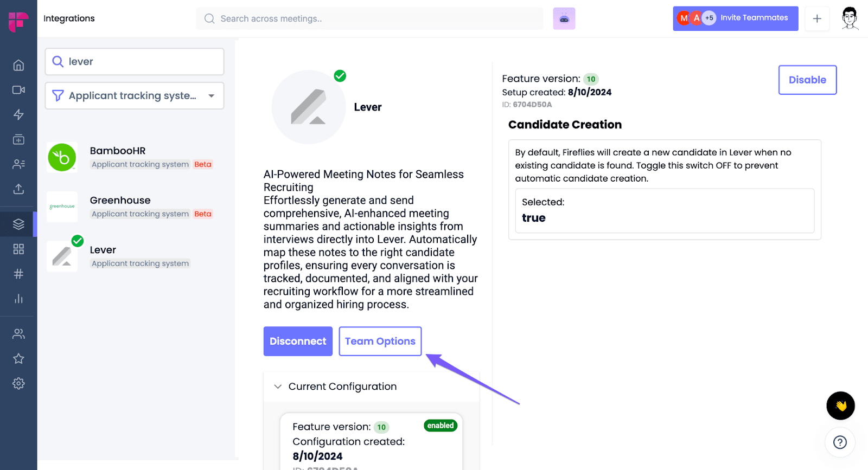
Task: Click the Search across meetings field
Action: pyautogui.click(x=369, y=18)
